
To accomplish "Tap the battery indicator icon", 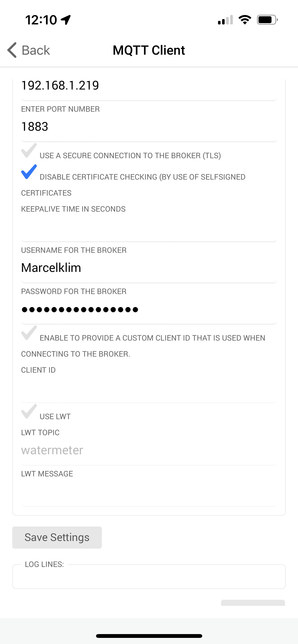I will [x=267, y=20].
